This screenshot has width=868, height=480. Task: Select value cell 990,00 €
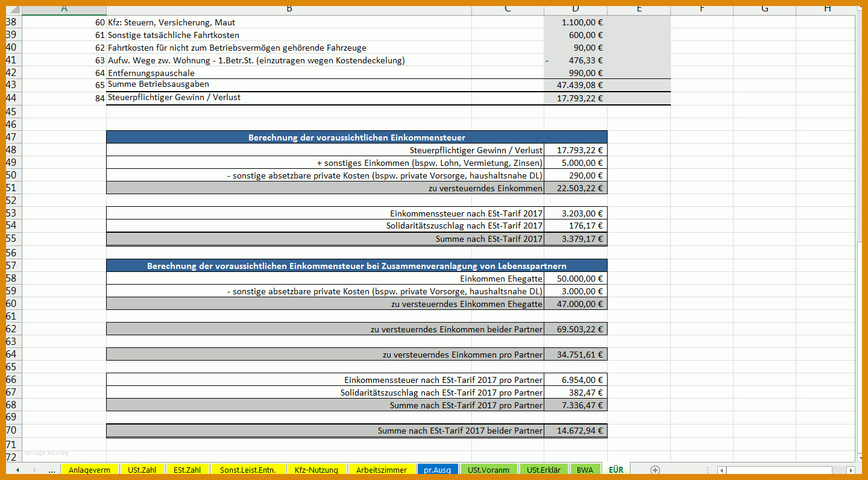pos(576,73)
